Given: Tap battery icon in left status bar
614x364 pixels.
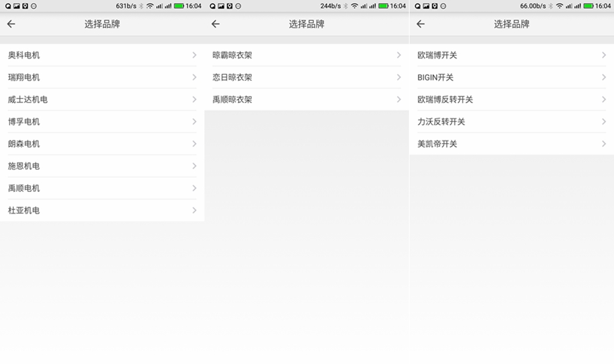Looking at the screenshot, I should 179,6.
